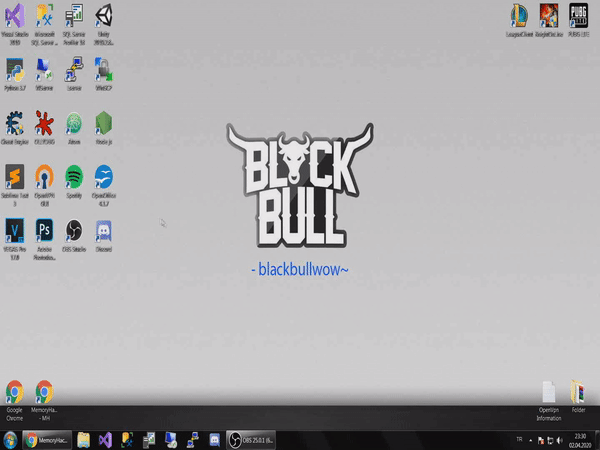Select the Spotify desktop shortcut
This screenshot has height=450, width=600.
74,182
